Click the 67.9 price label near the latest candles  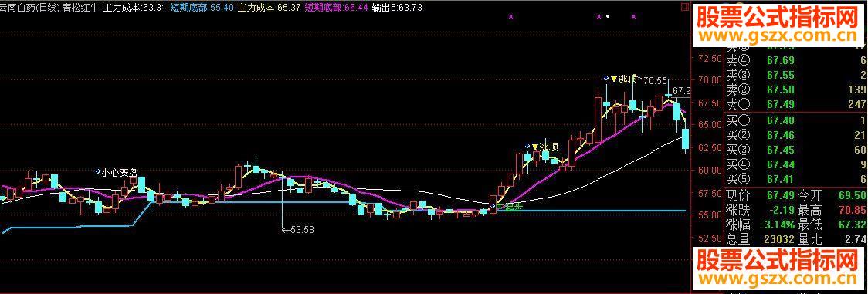[x=681, y=90]
